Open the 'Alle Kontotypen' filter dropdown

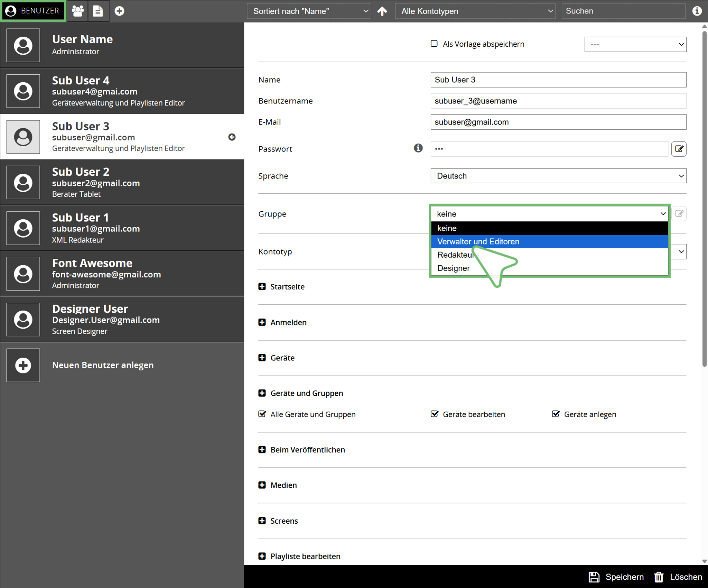tap(475, 11)
